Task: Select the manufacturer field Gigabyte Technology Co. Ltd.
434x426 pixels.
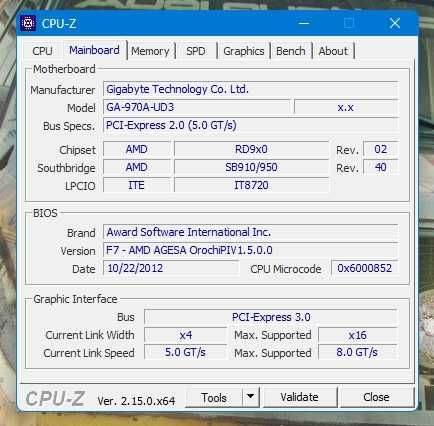Action: tap(250, 89)
